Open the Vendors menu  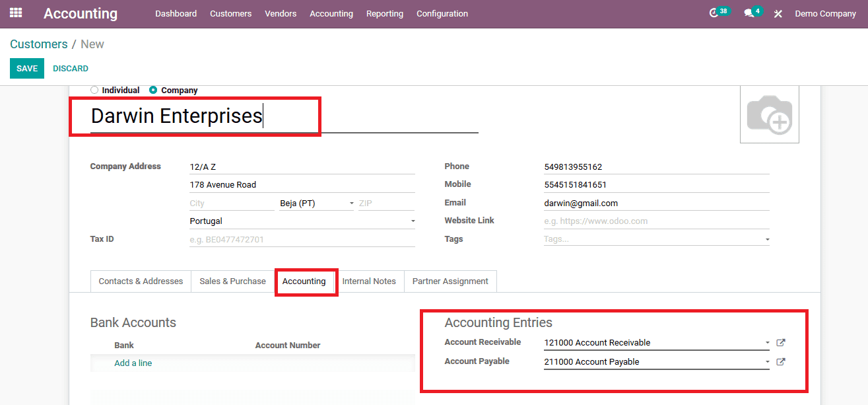pos(281,13)
